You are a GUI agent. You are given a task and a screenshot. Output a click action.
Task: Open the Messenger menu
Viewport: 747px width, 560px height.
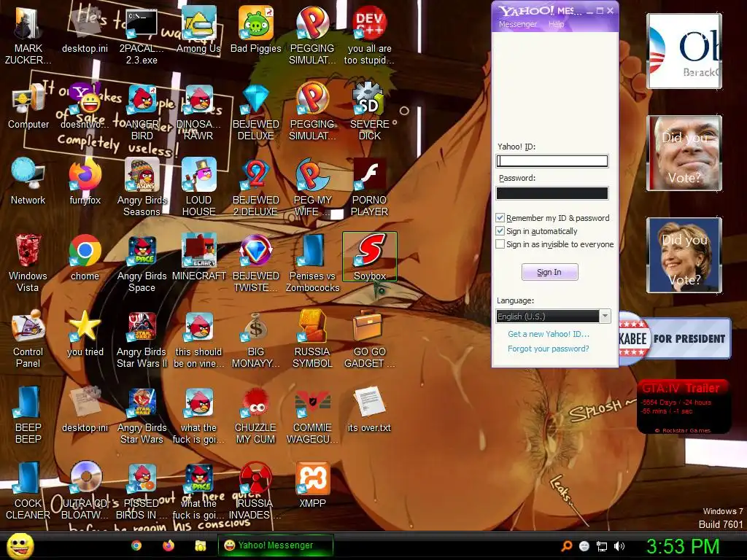517,24
